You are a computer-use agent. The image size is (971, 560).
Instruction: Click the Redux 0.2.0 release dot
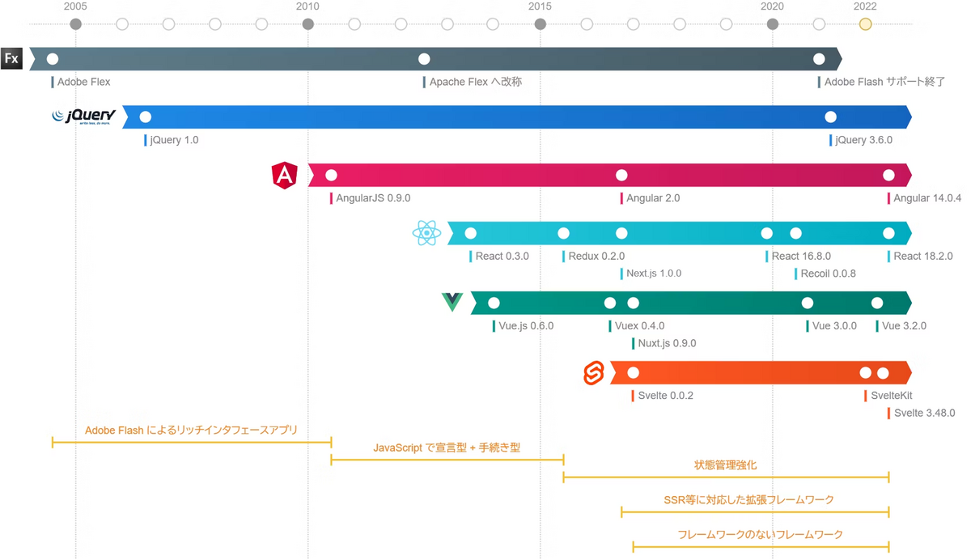tap(564, 234)
